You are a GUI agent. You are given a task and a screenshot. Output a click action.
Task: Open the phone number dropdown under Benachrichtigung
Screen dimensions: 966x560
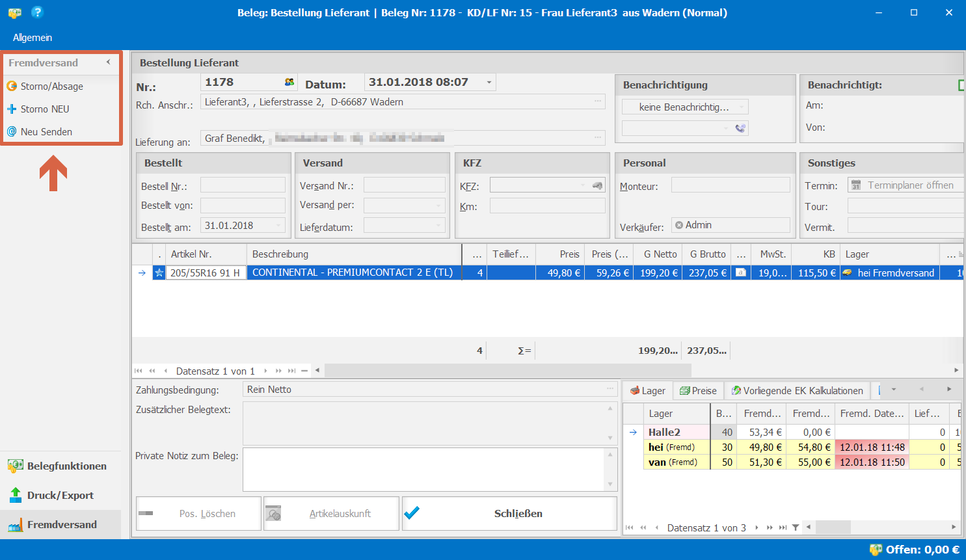(x=727, y=128)
